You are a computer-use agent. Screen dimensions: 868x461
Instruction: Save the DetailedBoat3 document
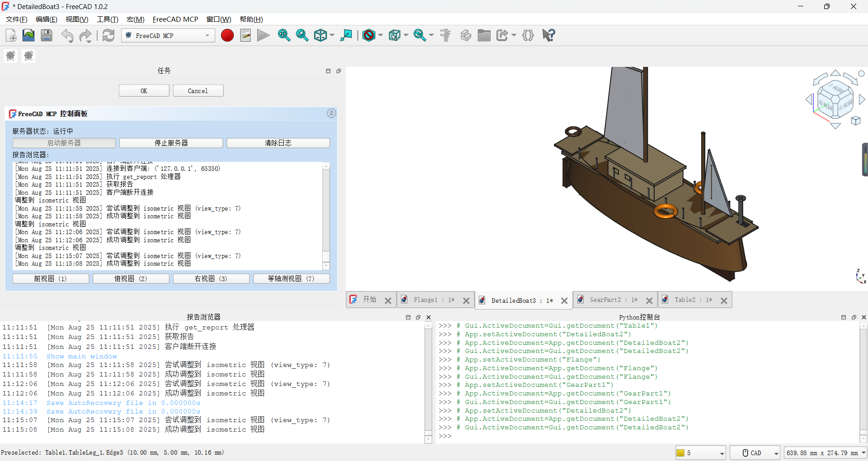coord(46,35)
